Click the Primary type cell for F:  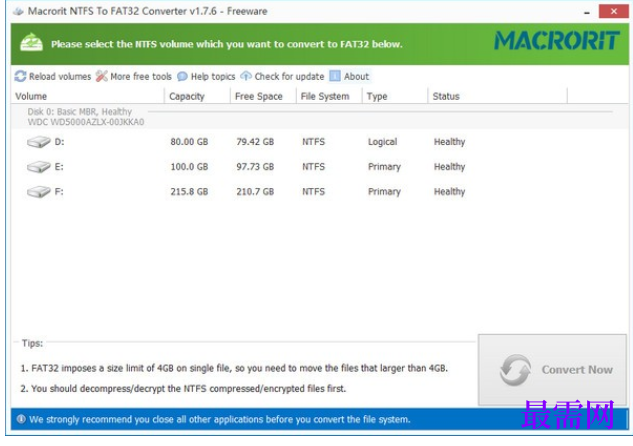[x=384, y=192]
